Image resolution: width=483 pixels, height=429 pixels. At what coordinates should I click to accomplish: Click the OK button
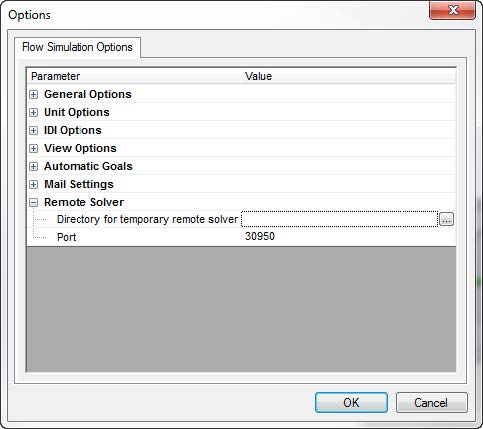(x=351, y=403)
